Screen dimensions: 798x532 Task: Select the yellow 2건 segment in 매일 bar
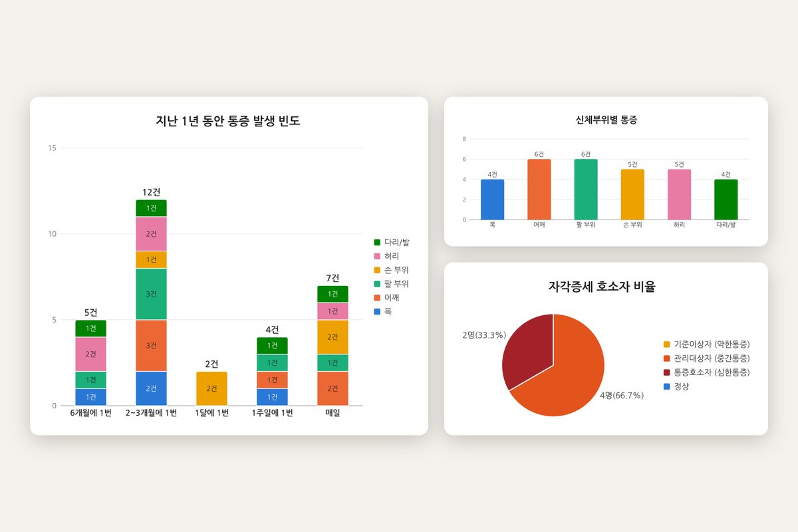(332, 337)
